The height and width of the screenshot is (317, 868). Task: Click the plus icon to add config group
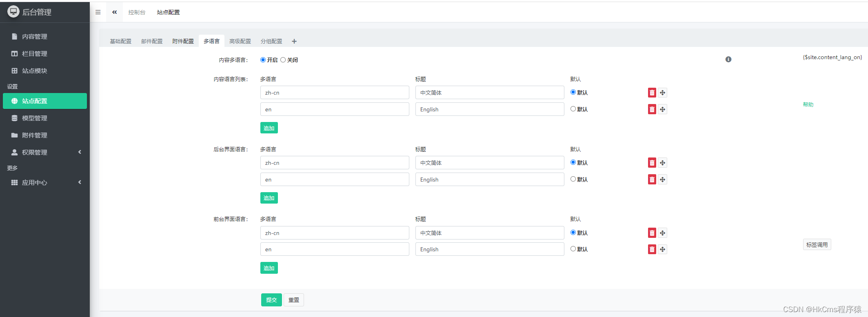pos(294,41)
